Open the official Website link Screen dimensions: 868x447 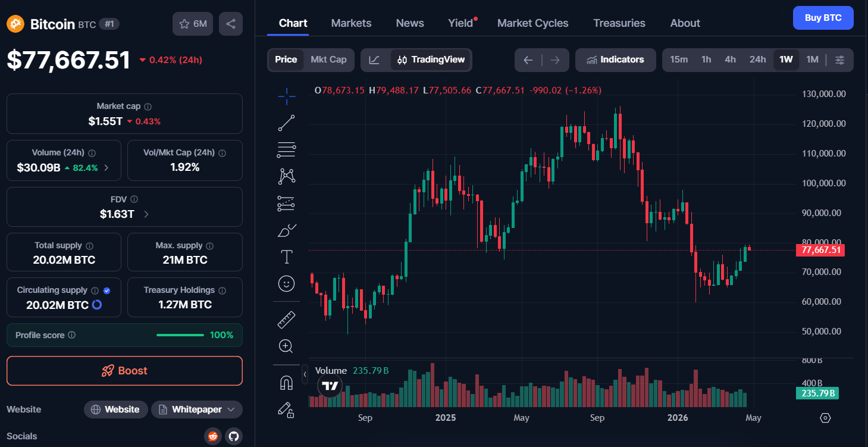(116, 410)
